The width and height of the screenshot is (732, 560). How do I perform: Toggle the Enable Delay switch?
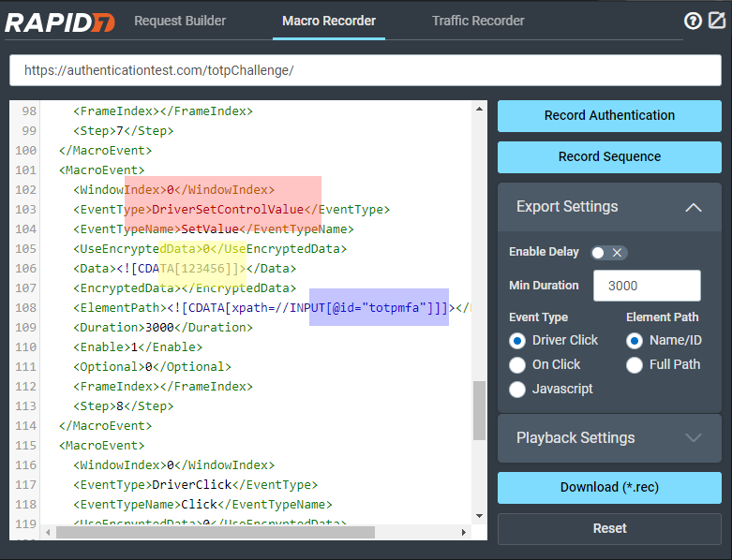click(x=609, y=253)
